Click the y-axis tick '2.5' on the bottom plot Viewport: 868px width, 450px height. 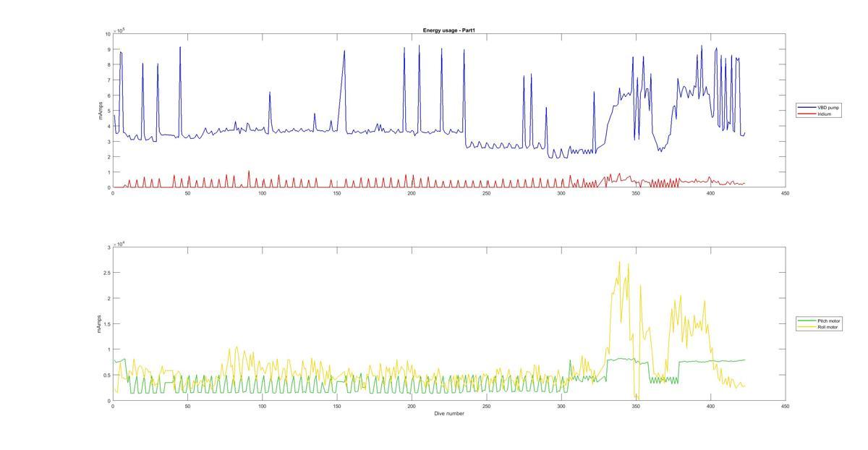point(107,273)
